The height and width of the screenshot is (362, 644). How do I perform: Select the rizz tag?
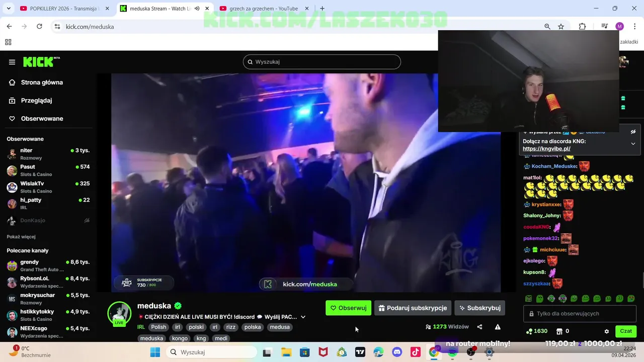(x=231, y=327)
